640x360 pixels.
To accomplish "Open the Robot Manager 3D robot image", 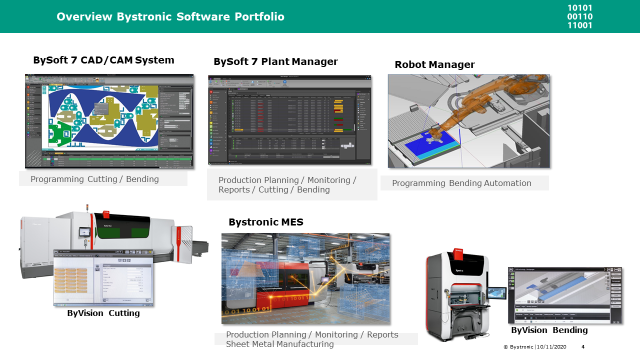I will click(469, 121).
